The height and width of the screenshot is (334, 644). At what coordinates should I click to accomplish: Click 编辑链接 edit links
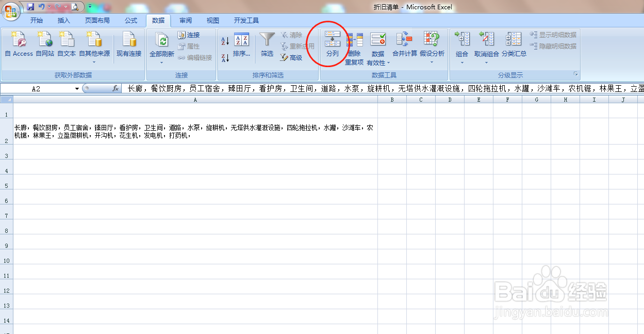(x=195, y=58)
